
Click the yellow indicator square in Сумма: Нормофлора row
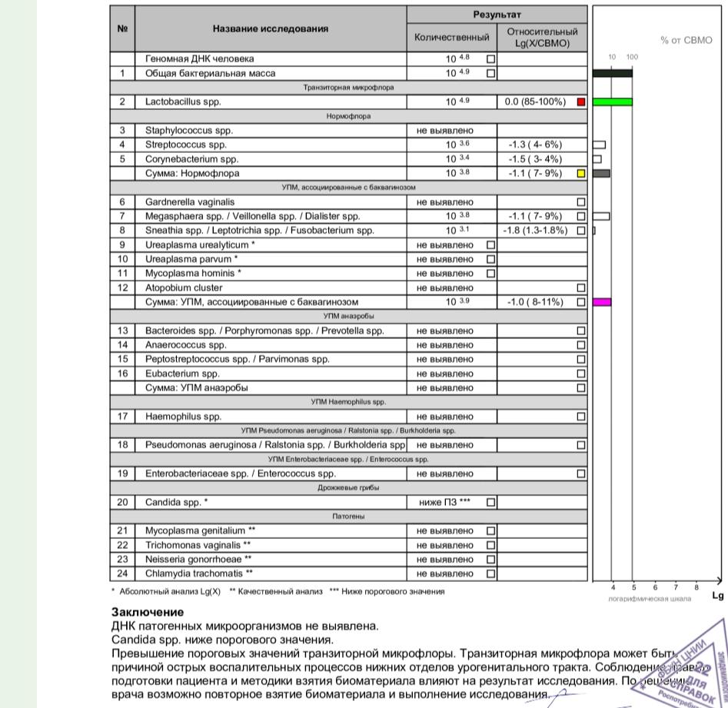point(581,174)
